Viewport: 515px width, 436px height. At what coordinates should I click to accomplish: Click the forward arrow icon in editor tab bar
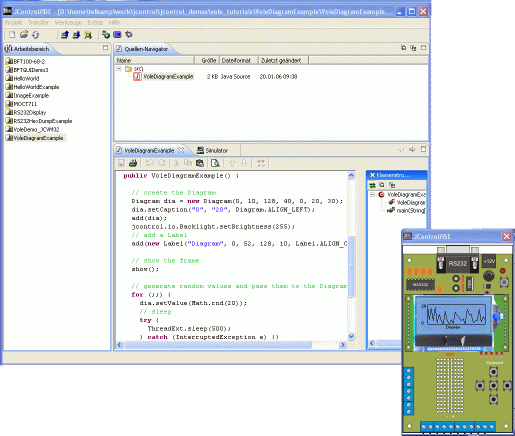pyautogui.click(x=412, y=149)
